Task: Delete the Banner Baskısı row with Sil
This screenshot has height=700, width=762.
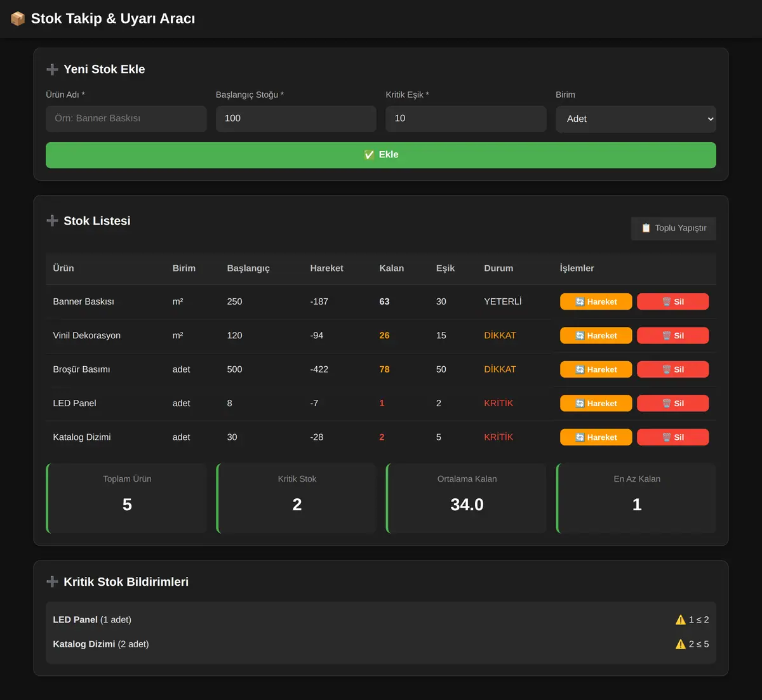Action: (673, 301)
